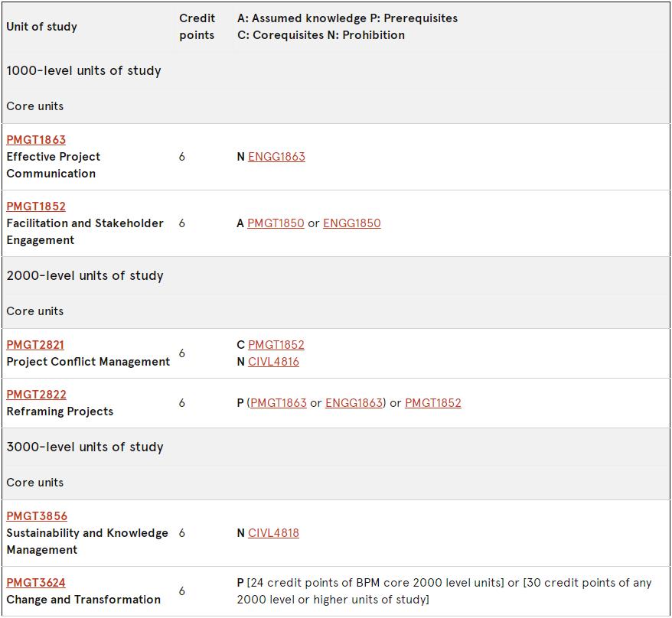Click PMGT1852 prerequisite link in Reframing Projects row
Image resolution: width=672 pixels, height=618 pixels.
433,403
